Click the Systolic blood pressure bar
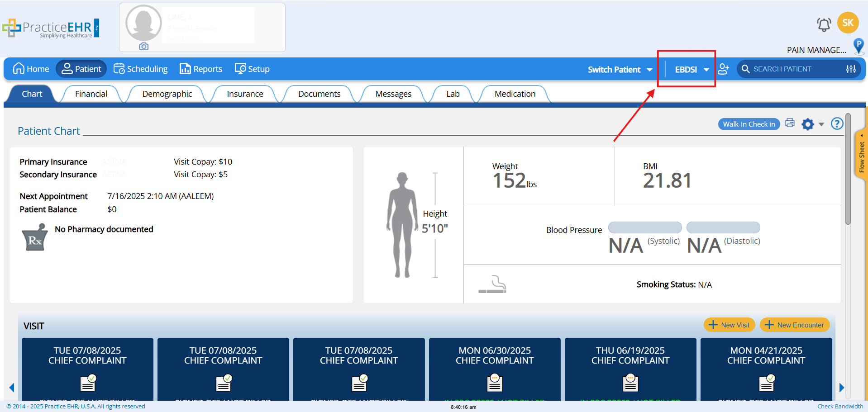 (x=644, y=227)
